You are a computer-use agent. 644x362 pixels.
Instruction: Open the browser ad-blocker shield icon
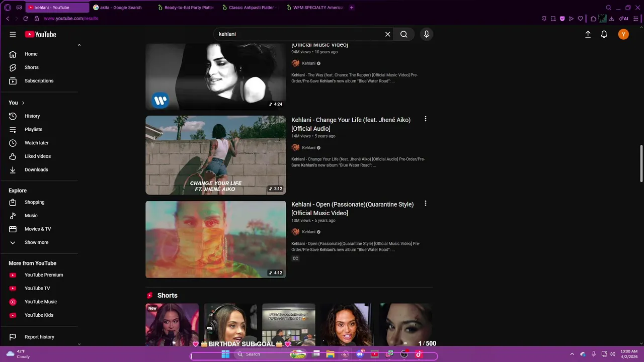tap(562, 19)
